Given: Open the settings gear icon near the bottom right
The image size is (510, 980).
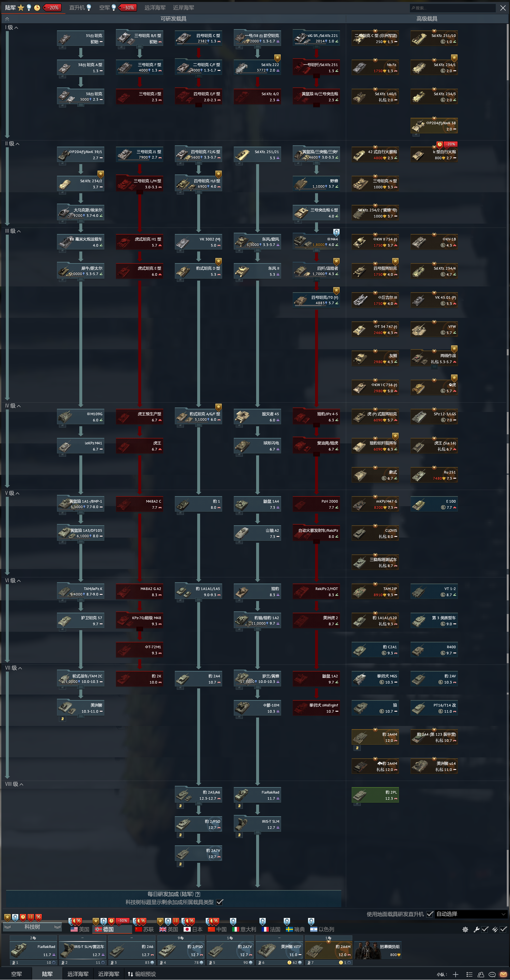Looking at the screenshot, I should coord(465,930).
